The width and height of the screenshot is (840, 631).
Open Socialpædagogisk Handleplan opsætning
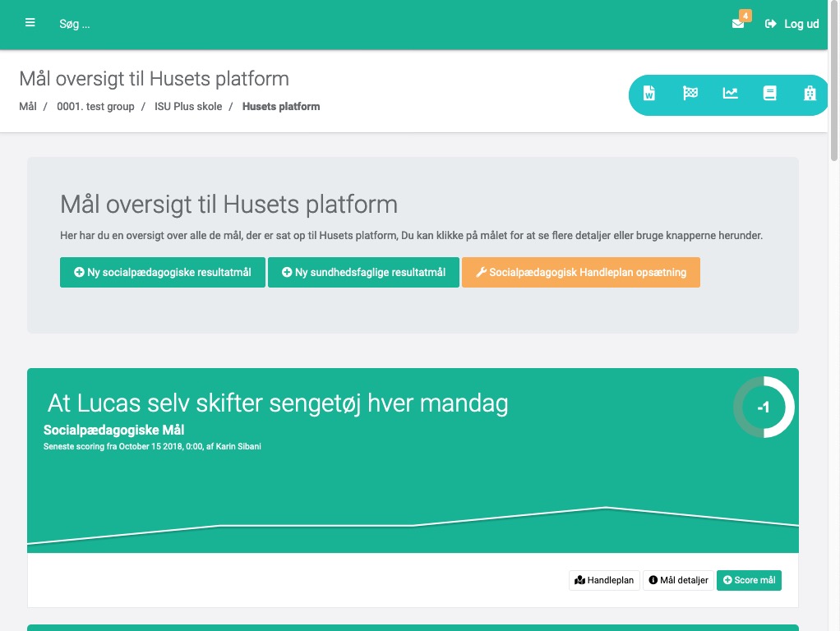581,273
